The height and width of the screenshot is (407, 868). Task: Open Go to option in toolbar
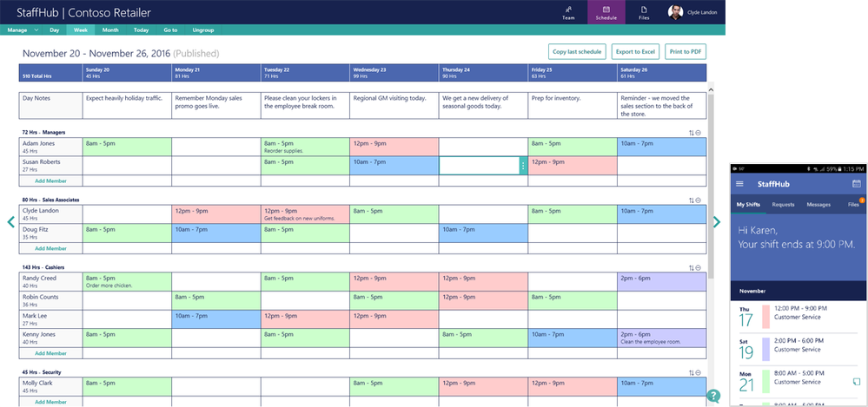170,30
